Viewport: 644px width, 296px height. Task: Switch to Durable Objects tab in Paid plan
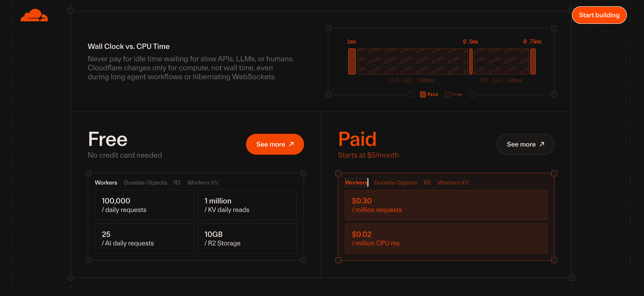pyautogui.click(x=396, y=182)
